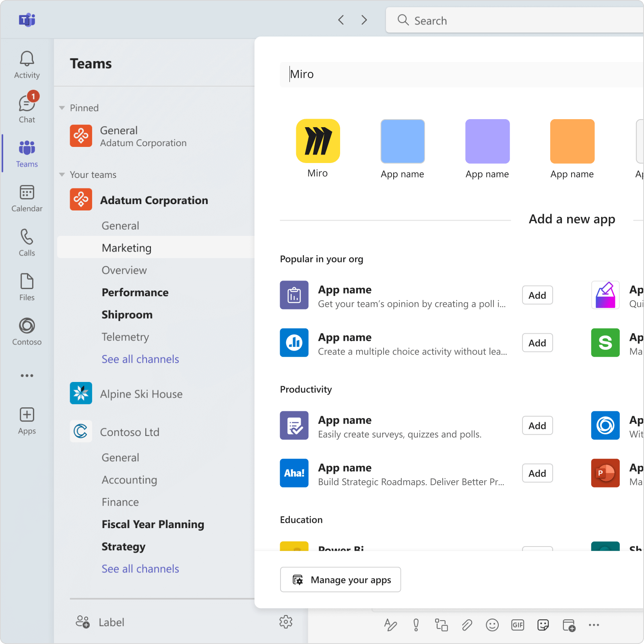This screenshot has width=644, height=644.
Task: Open the GIF picker
Action: (518, 625)
